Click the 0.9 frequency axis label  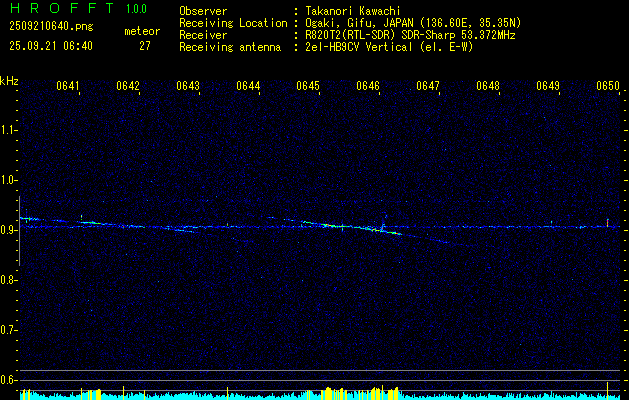8,230
